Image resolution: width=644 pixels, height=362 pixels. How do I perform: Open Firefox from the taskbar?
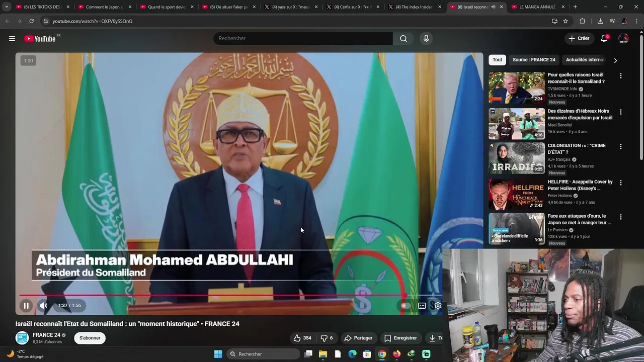397,354
